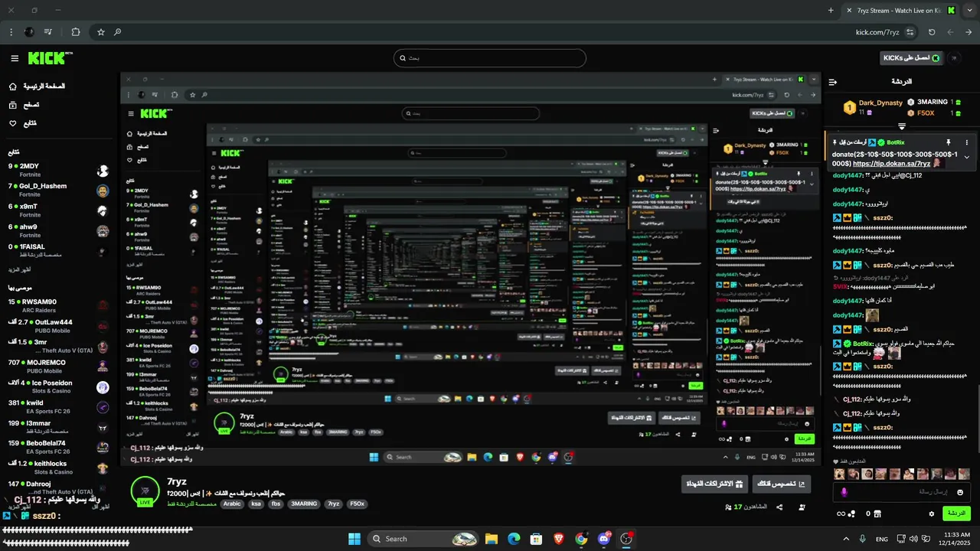Open keithlocks channel in the sidebar

[x=58, y=468]
